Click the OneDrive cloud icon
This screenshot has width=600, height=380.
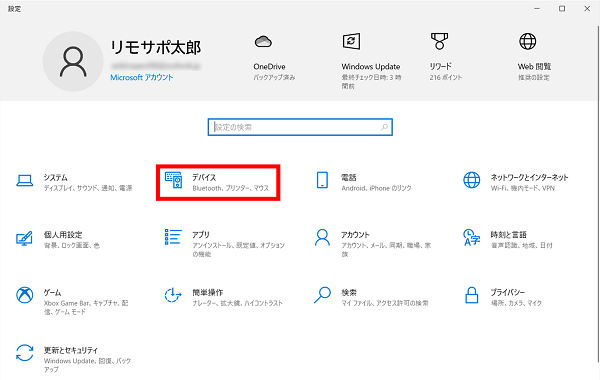tap(263, 41)
